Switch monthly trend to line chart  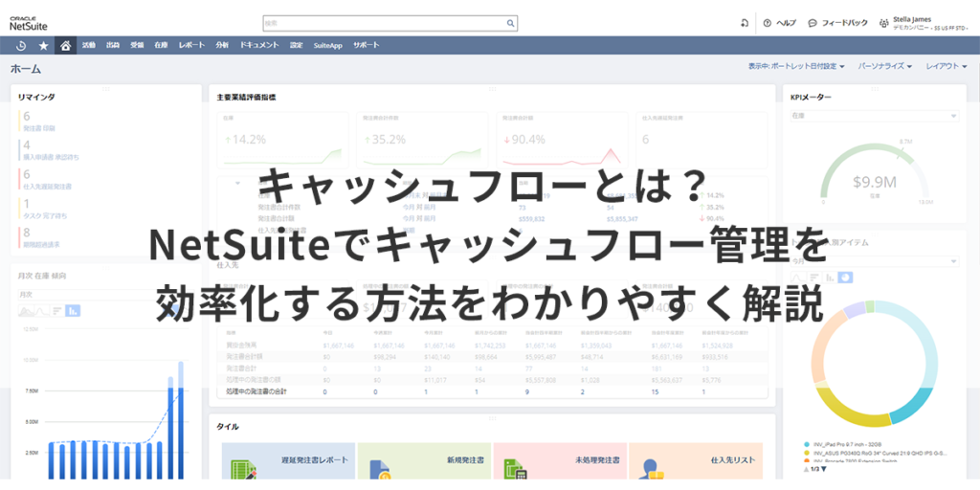pyautogui.click(x=42, y=311)
